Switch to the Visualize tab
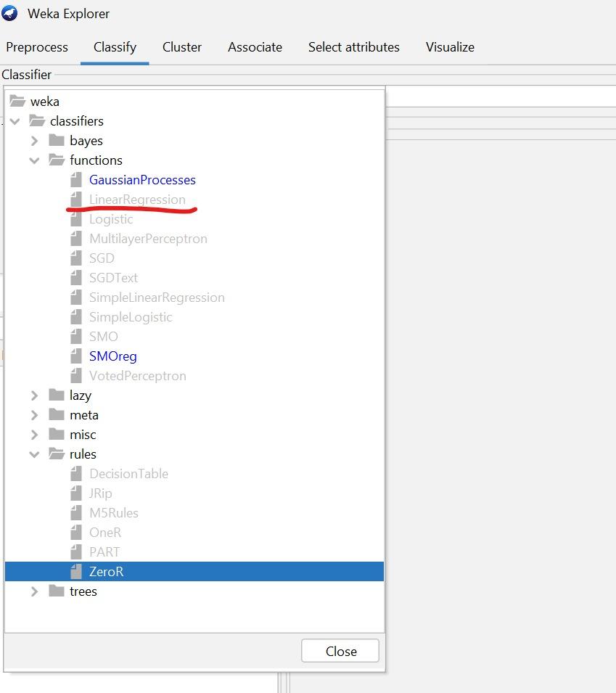 click(451, 47)
